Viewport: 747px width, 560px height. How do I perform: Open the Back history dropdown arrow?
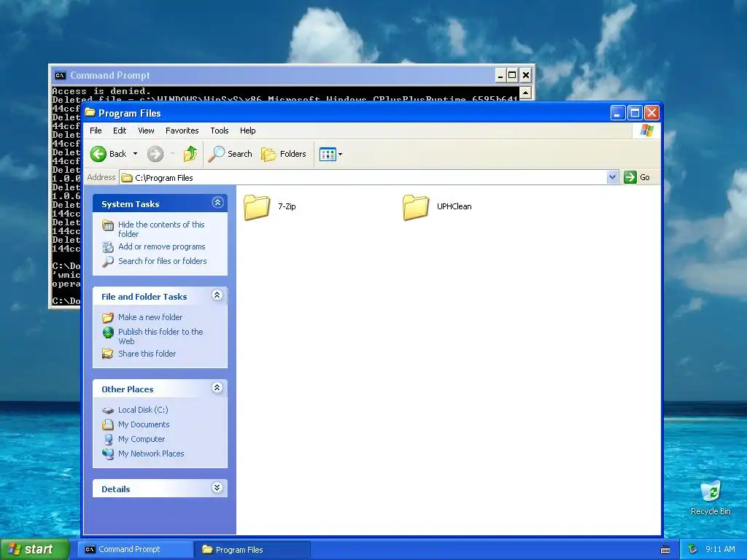coord(135,154)
